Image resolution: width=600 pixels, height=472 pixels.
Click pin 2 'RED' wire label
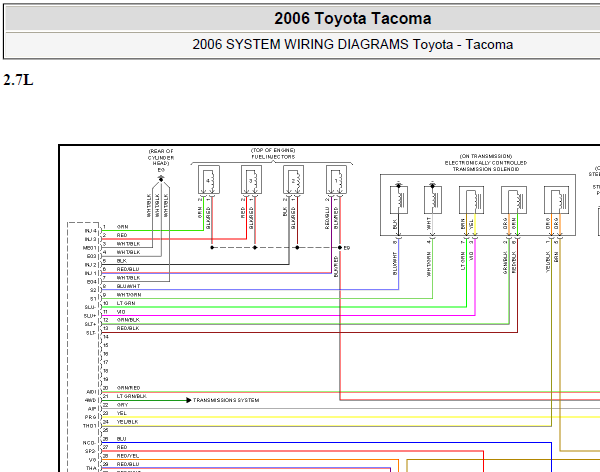point(122,235)
